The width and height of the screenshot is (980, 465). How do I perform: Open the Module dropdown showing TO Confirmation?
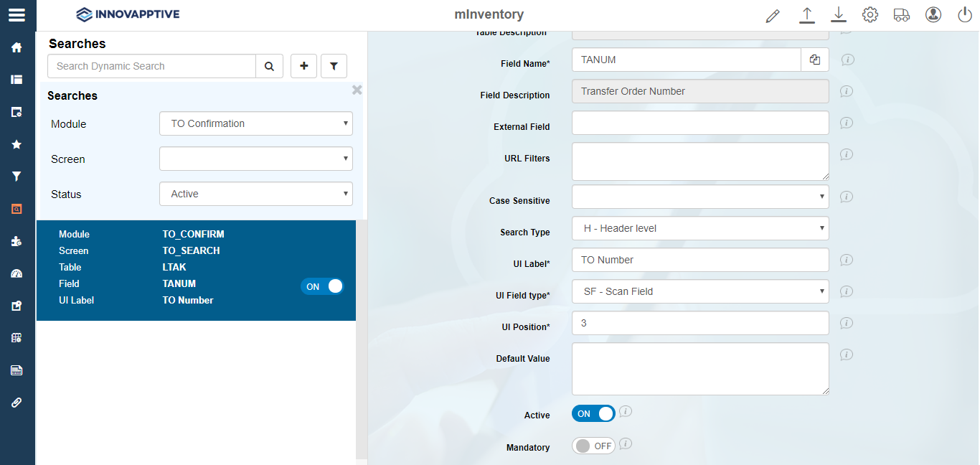[x=255, y=123]
